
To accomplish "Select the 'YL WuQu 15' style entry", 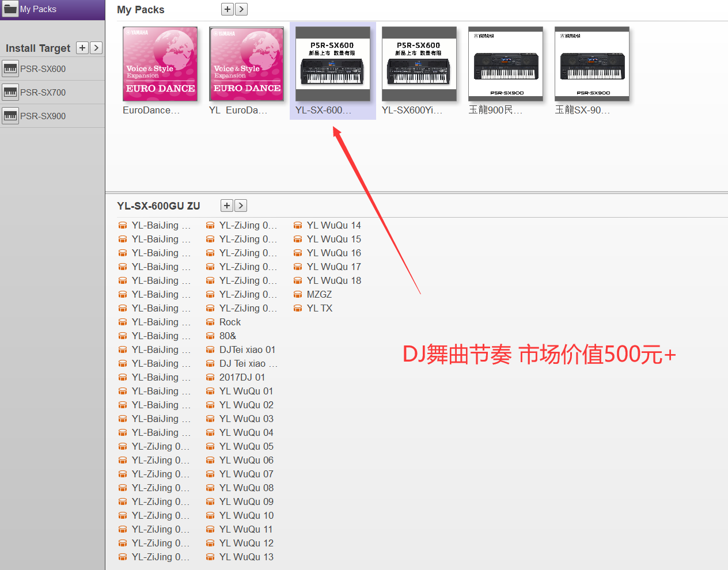I will pyautogui.click(x=334, y=239).
